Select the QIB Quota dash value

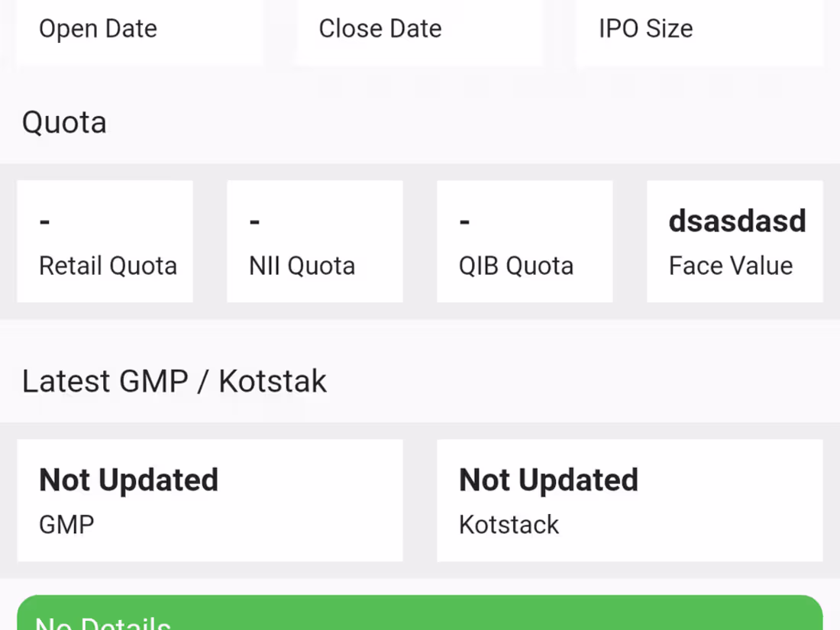pyautogui.click(x=464, y=221)
